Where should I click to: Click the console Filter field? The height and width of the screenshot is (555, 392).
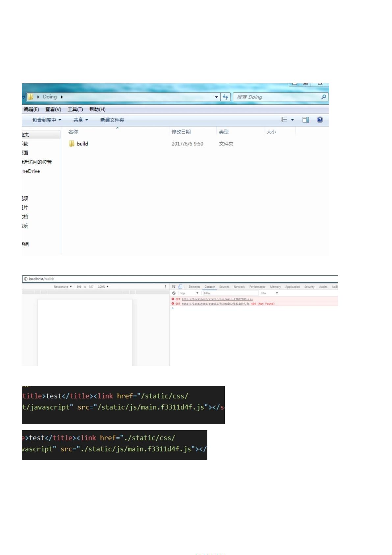click(x=230, y=293)
